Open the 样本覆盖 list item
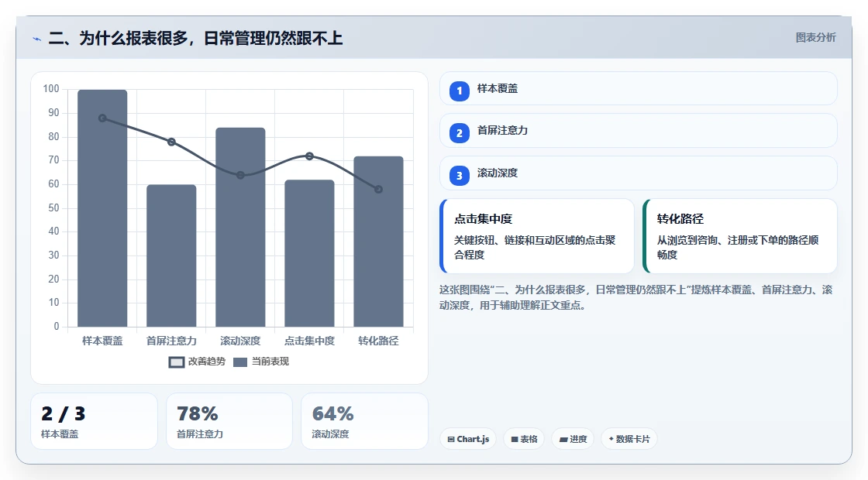 pos(639,88)
